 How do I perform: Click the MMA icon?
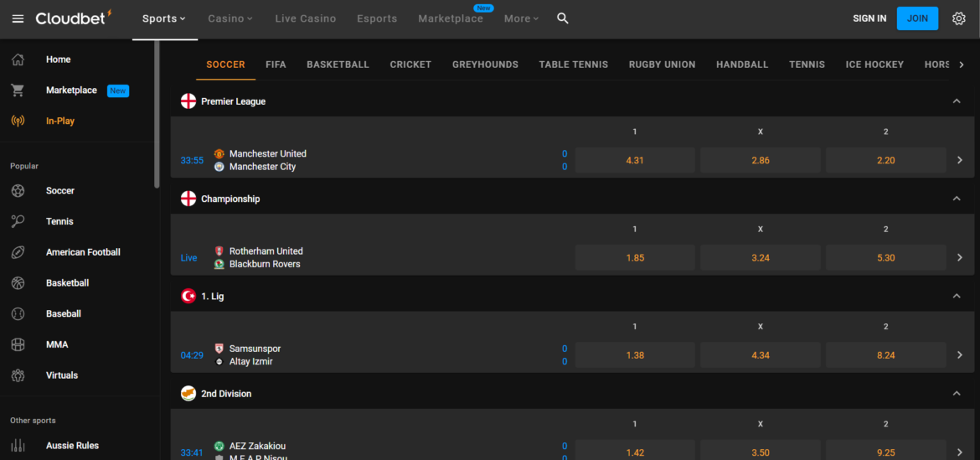(18, 344)
